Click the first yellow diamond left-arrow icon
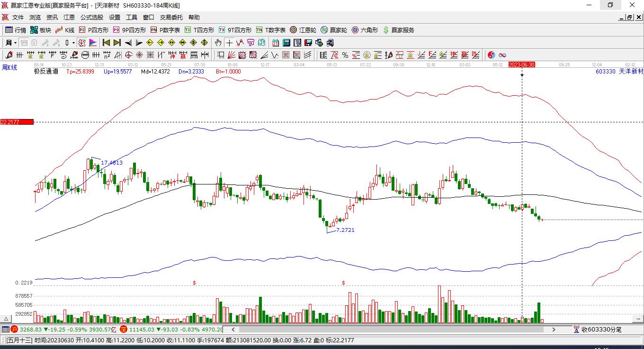 pyautogui.click(x=150, y=43)
